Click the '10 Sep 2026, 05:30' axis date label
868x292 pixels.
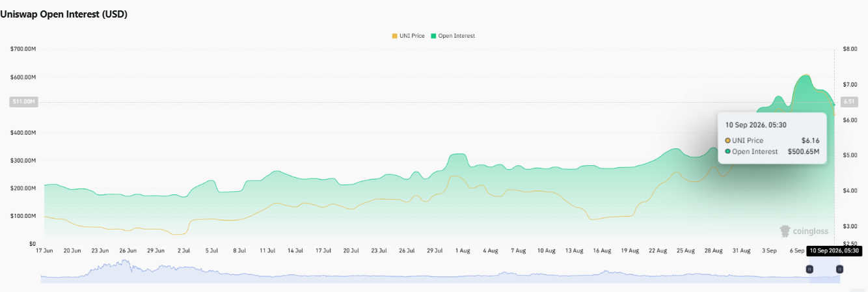[x=834, y=250]
